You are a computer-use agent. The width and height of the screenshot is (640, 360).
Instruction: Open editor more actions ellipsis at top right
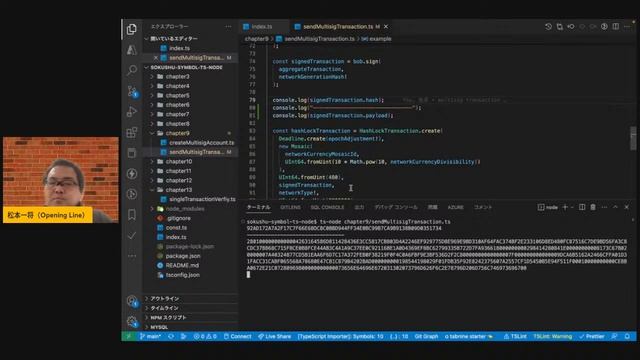tap(627, 27)
